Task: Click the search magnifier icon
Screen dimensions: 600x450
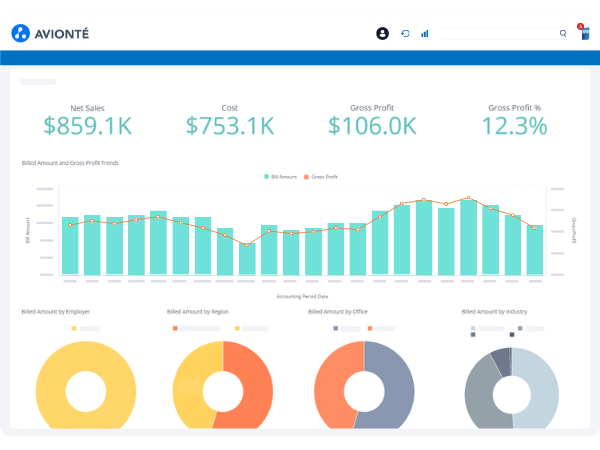Action: coord(563,33)
